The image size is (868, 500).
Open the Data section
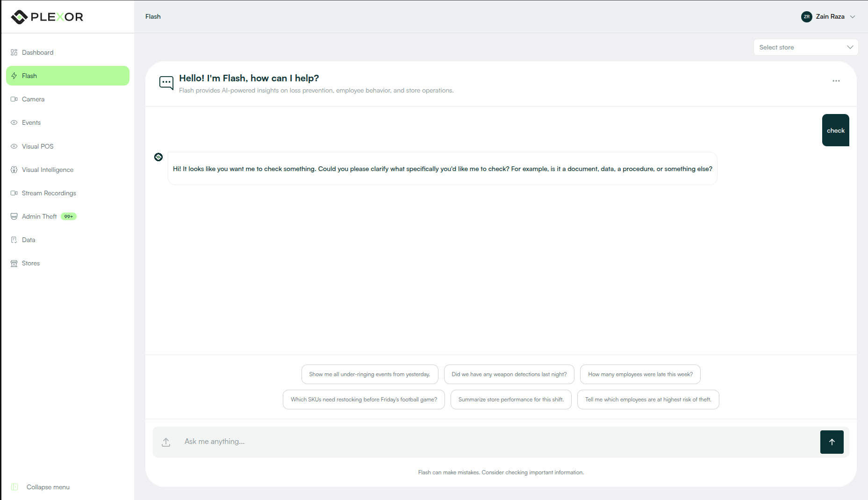pos(68,240)
